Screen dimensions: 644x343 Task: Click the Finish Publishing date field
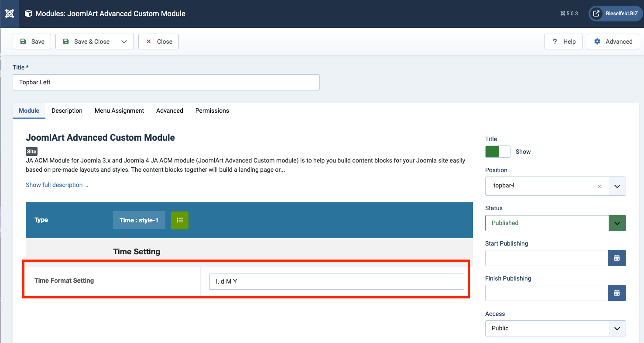[x=547, y=293]
